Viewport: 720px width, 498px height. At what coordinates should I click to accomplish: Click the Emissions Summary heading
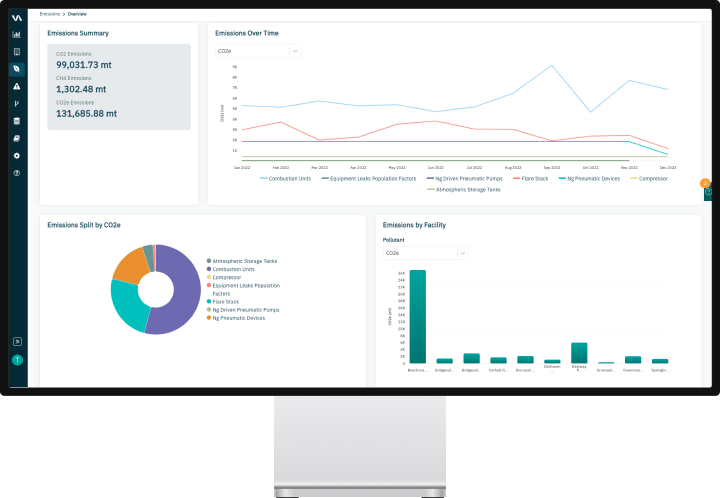tap(78, 33)
